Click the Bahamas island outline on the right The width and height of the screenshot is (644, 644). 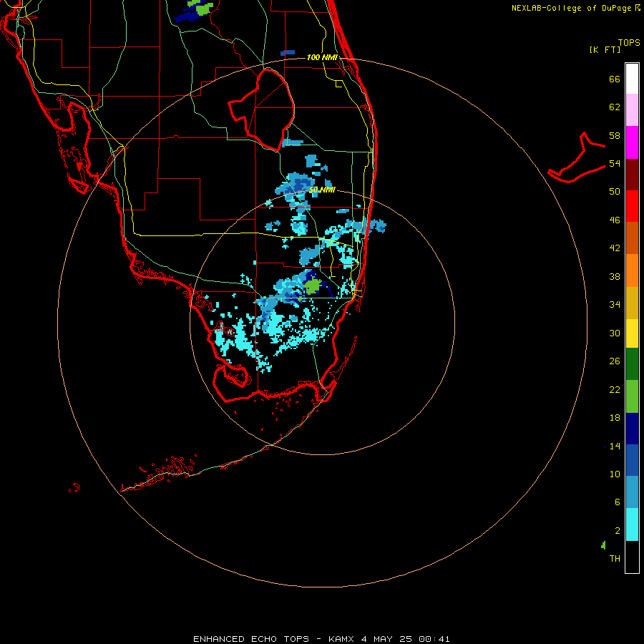[577, 158]
